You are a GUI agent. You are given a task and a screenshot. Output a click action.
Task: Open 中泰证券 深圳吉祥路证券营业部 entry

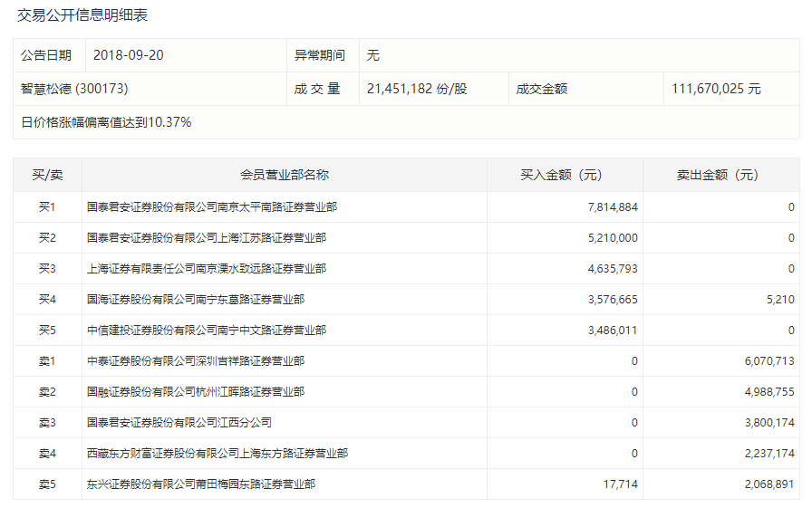195,361
